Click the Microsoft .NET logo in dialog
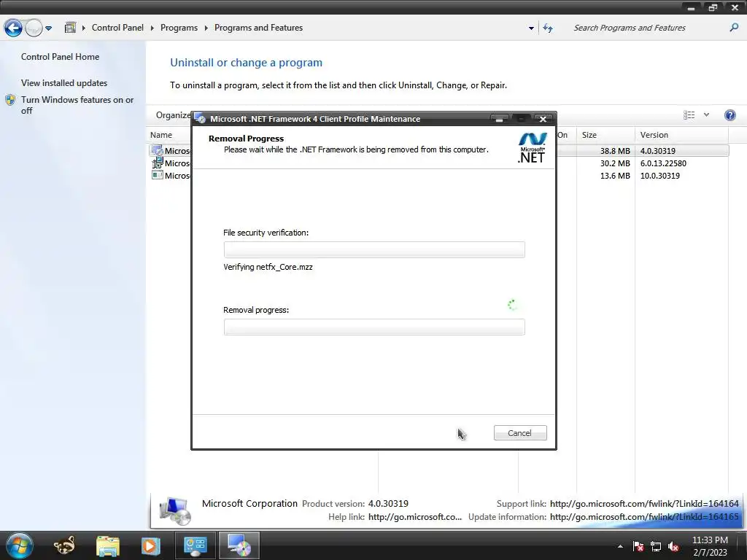The image size is (747, 560). [531, 147]
